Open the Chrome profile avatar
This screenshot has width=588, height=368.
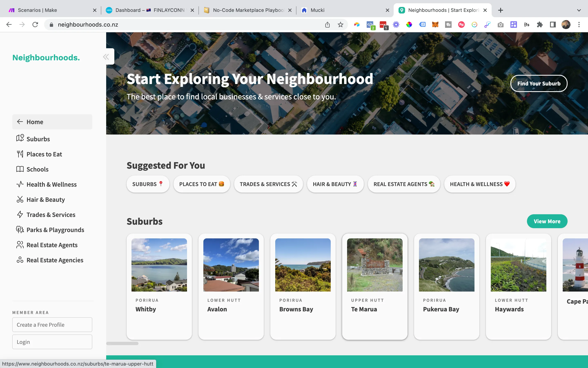point(566,25)
